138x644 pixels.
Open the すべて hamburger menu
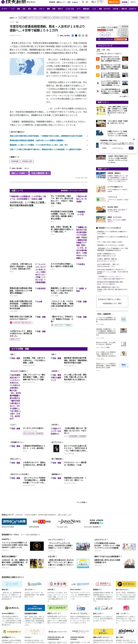(4, 9)
